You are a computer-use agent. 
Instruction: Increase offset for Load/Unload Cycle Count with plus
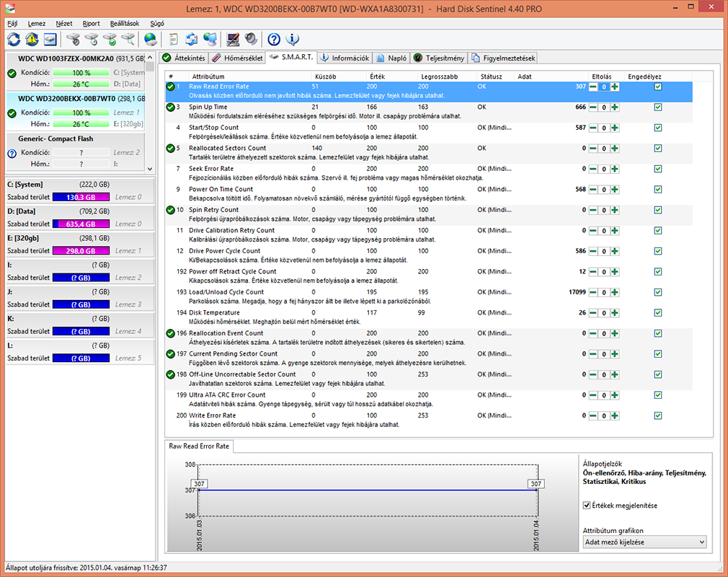coord(615,292)
